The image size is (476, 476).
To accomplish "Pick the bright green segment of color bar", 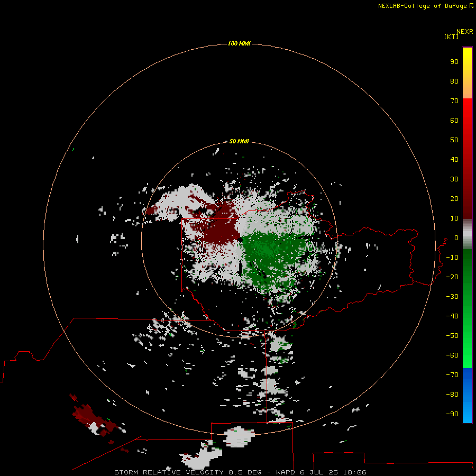I will pos(467,309).
